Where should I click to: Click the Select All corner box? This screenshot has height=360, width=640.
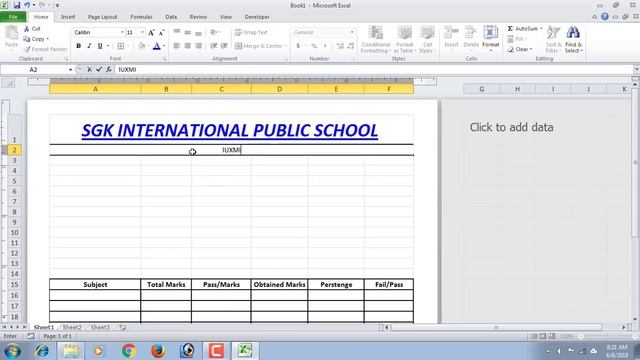click(8, 84)
